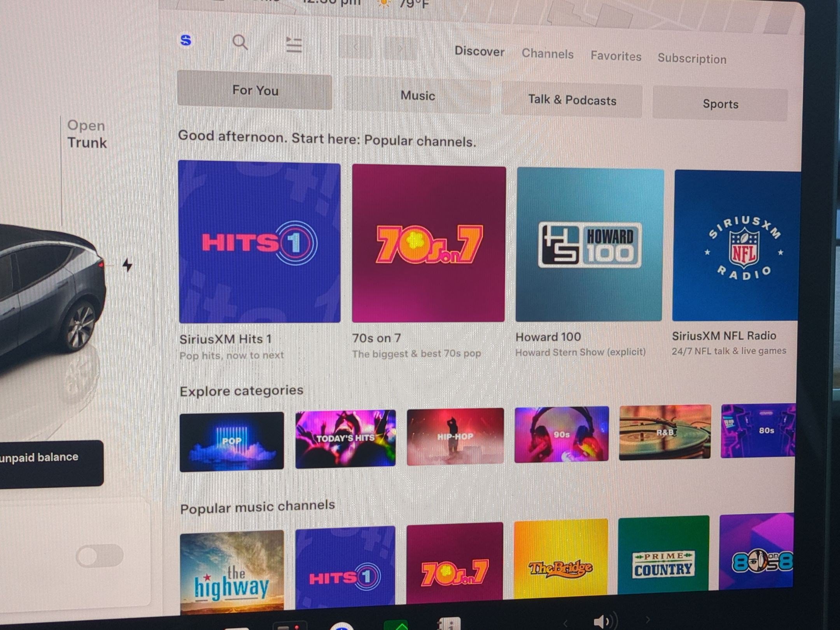Play the Prime Country channel

(663, 555)
